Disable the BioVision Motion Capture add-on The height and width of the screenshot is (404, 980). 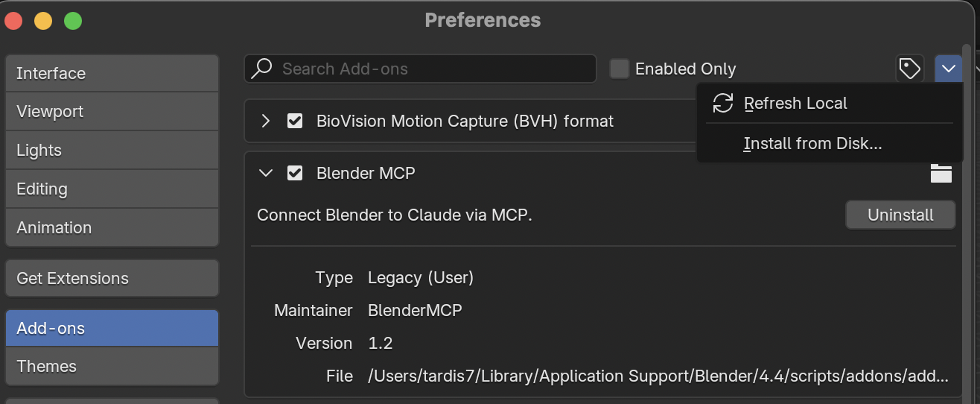click(295, 121)
